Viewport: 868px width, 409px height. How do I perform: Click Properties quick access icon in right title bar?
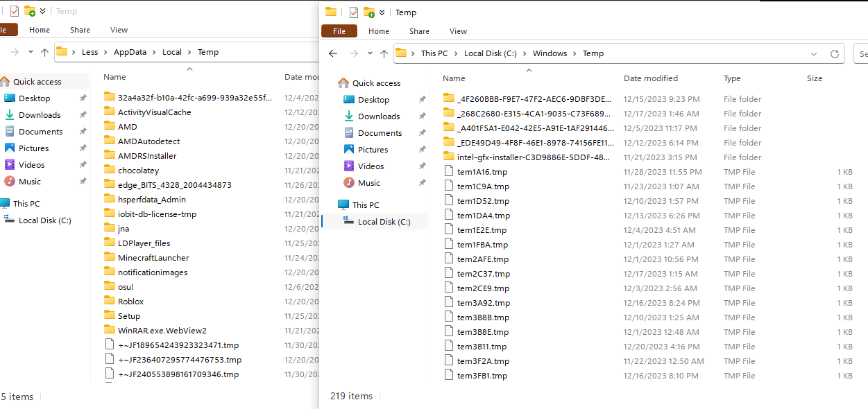click(354, 12)
